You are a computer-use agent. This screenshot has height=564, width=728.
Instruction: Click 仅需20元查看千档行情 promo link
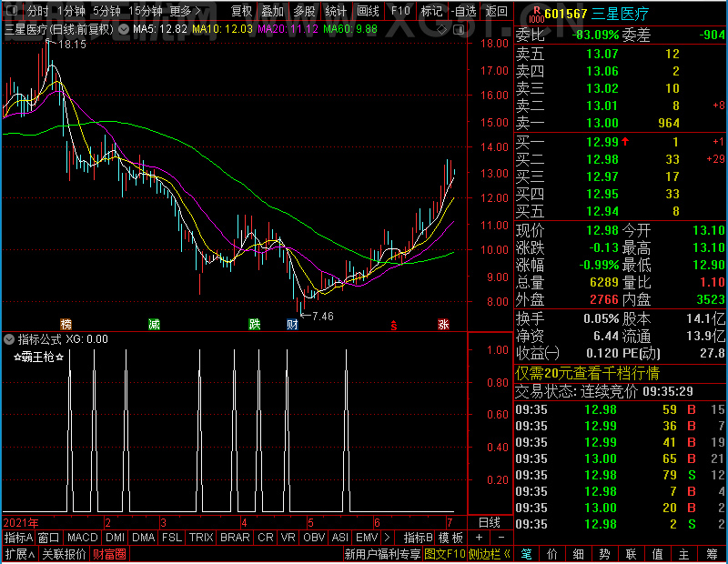[x=587, y=373]
